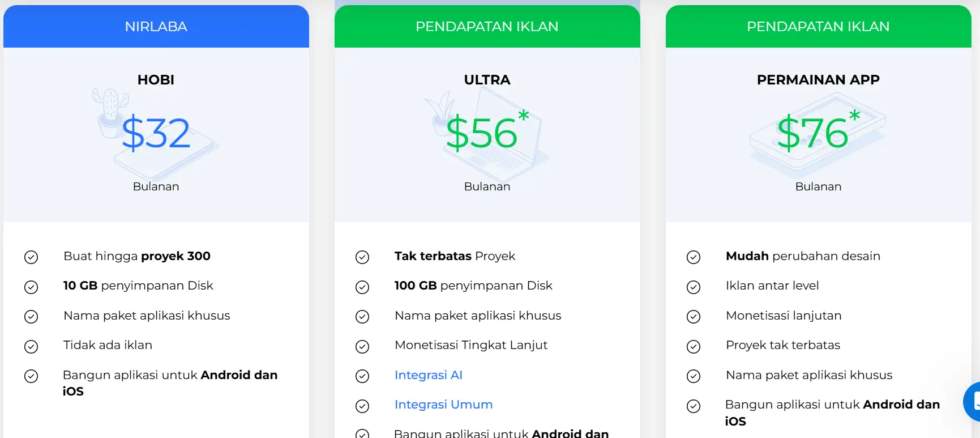The width and height of the screenshot is (980, 438).
Task: Click check icon beside "Proyek tak terbatas"
Action: point(694,346)
